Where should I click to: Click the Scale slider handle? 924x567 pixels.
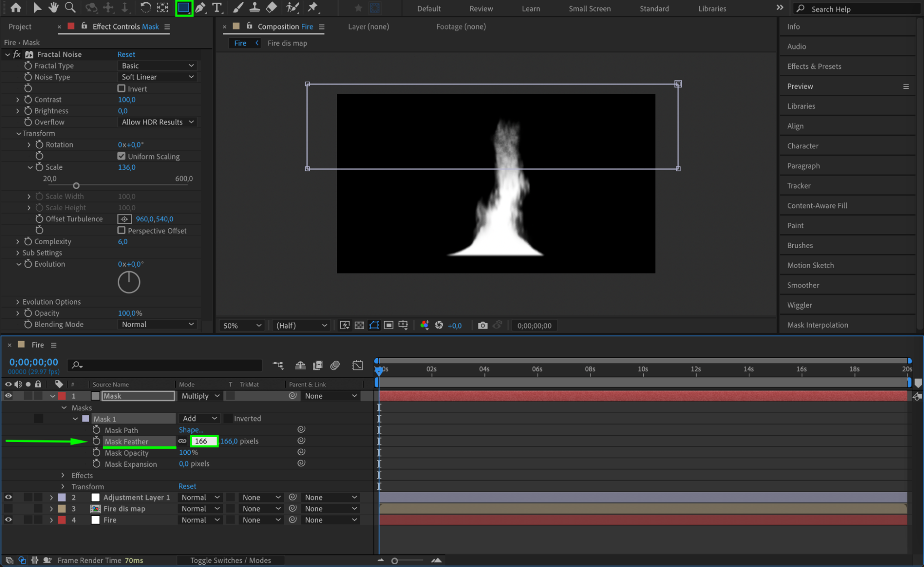(76, 186)
